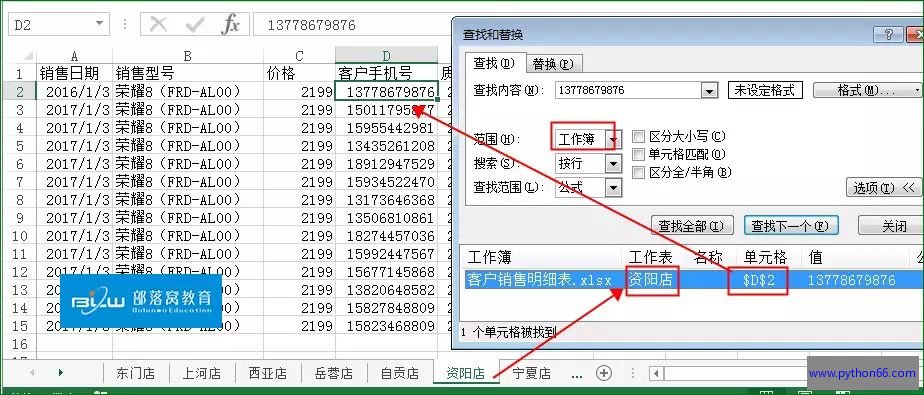
Task: Show more sheet tabs via the ellipsis
Action: pyautogui.click(x=577, y=373)
